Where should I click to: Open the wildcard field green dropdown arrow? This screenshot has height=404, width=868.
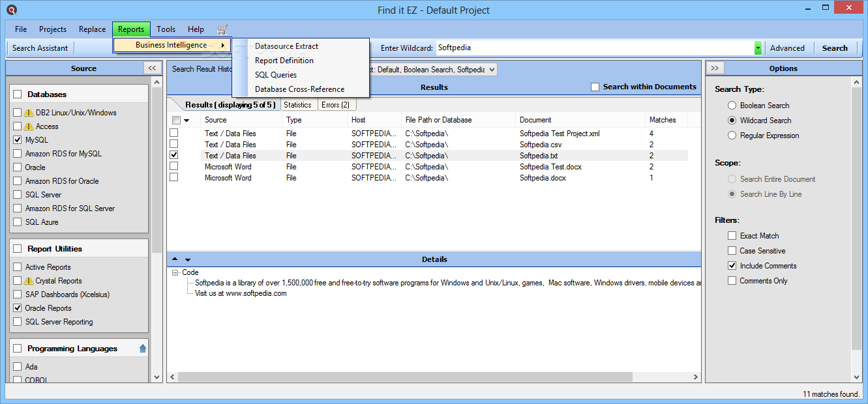(x=758, y=48)
